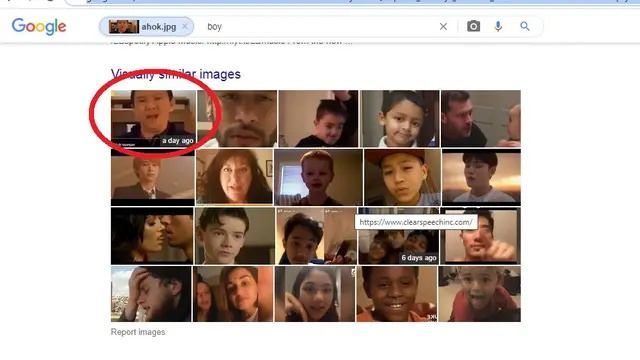Focus the search box containing 'boy'
The width and height of the screenshot is (640, 360).
click(x=318, y=27)
